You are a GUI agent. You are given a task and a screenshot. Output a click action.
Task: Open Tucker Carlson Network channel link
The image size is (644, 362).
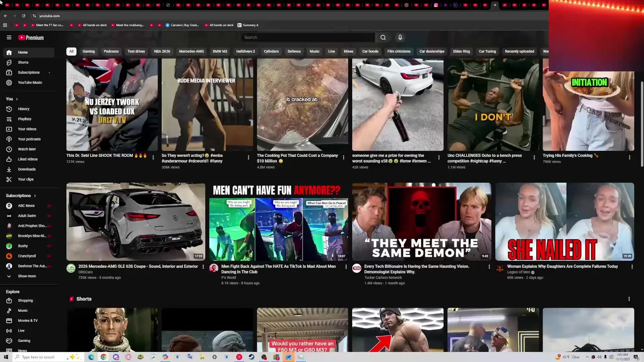click(x=383, y=278)
